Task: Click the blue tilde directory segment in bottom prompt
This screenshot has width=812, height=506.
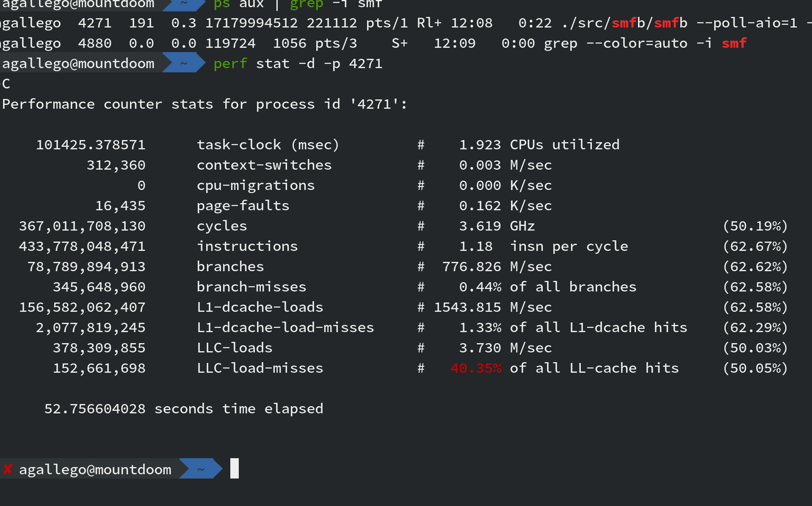Action: pos(201,469)
